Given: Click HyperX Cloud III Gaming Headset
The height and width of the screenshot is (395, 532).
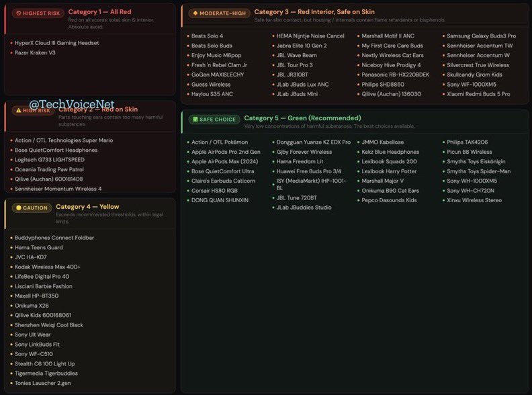Looking at the screenshot, I should [57, 43].
